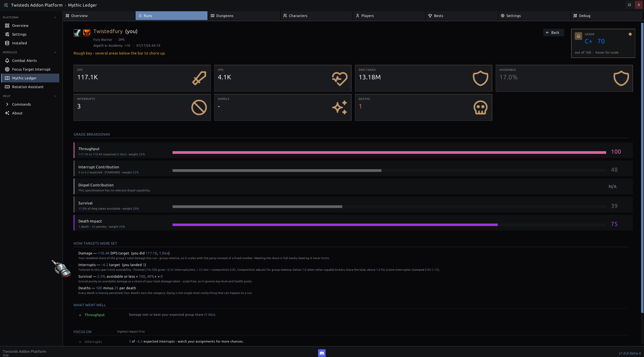Click the Survival score bar

[x=389, y=207]
